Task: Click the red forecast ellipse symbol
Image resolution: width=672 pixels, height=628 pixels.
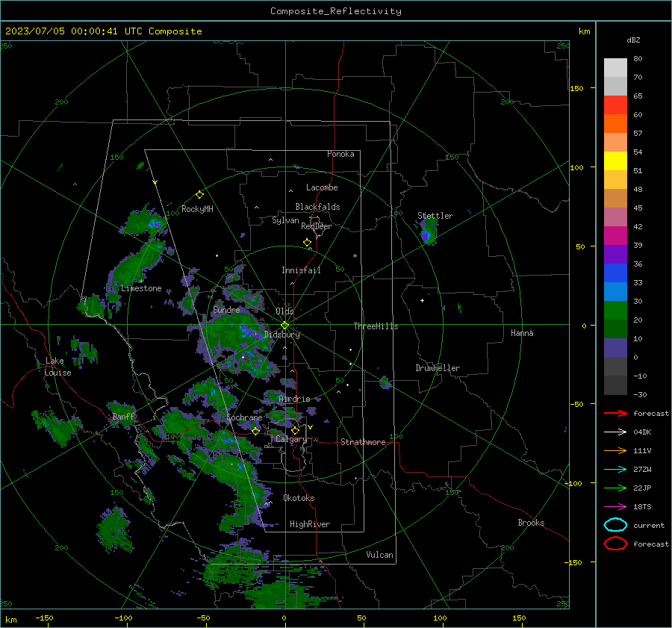Action: tap(615, 544)
